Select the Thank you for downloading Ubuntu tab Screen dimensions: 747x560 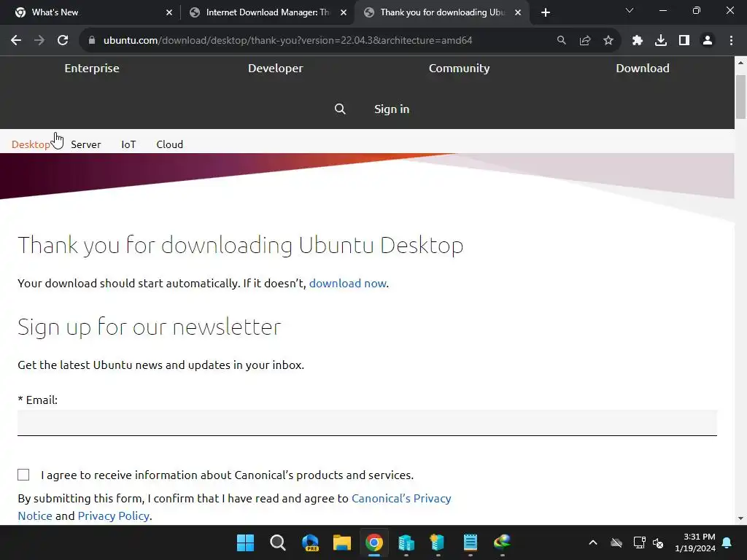[443, 12]
